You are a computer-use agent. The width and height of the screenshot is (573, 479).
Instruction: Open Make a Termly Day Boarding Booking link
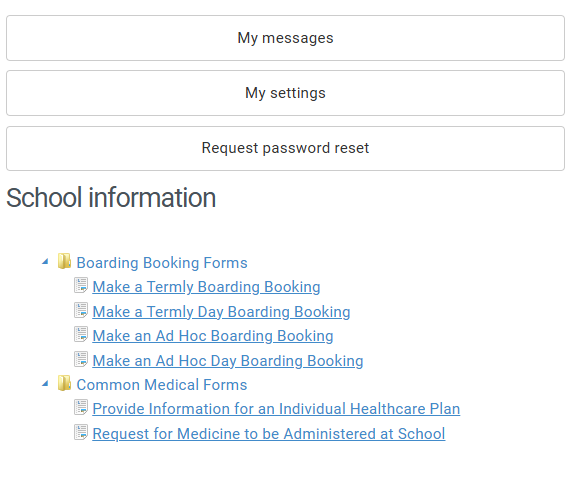(221, 312)
